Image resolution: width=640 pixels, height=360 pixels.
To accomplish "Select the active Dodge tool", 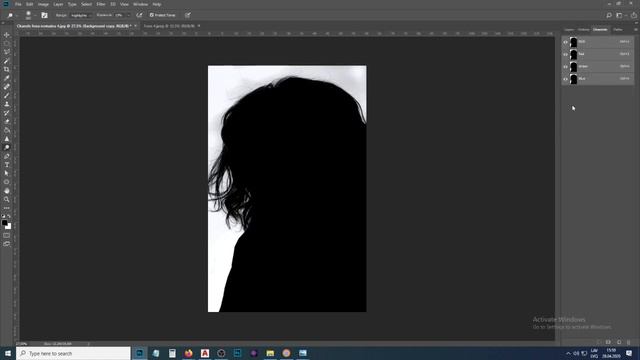I will pos(7,147).
